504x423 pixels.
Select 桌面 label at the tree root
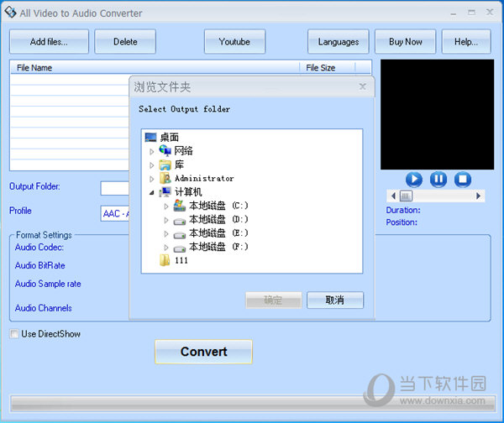(170, 138)
